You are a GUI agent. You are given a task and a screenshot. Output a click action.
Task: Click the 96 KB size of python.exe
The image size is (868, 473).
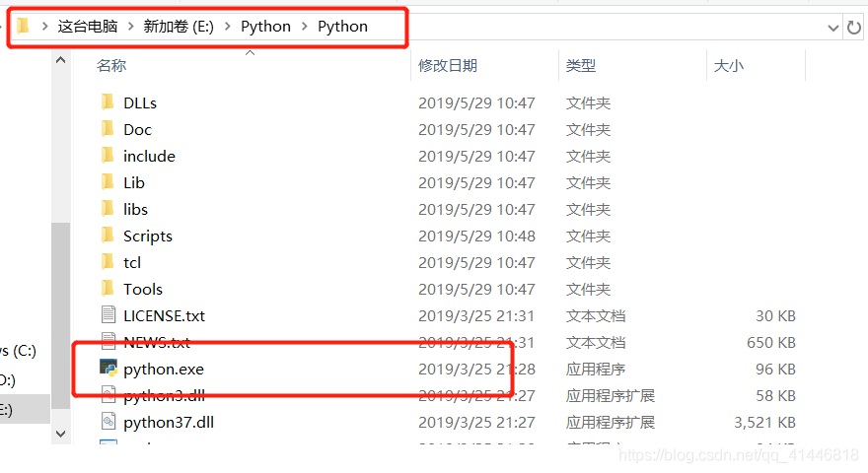click(x=775, y=369)
